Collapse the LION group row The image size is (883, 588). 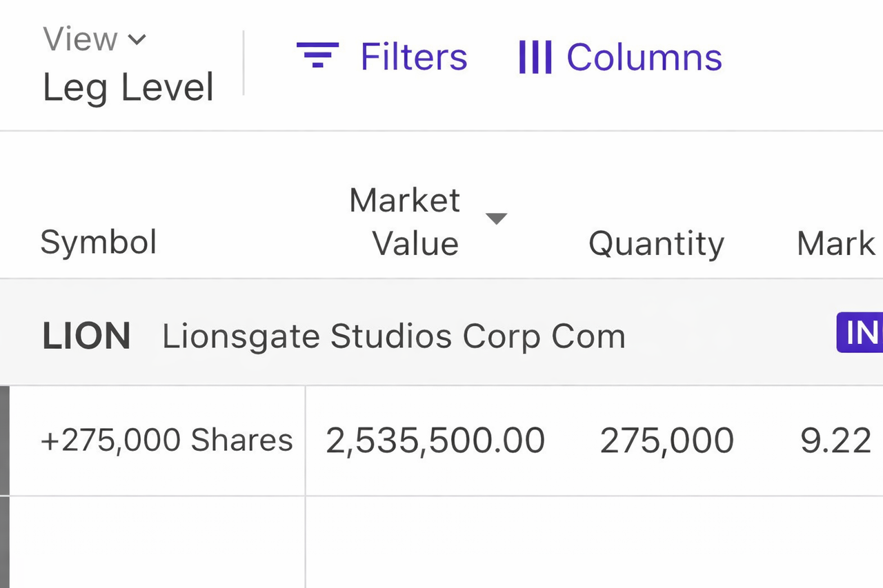pos(86,336)
